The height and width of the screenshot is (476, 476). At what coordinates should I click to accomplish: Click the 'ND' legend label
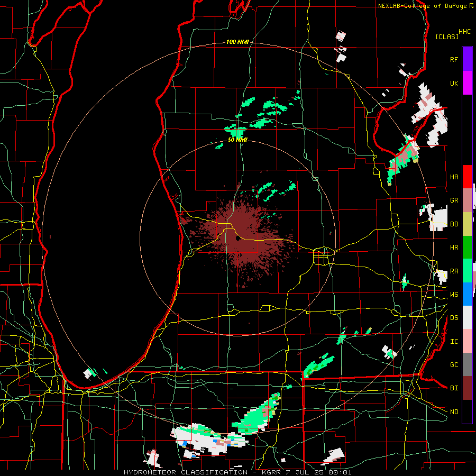[x=454, y=412]
